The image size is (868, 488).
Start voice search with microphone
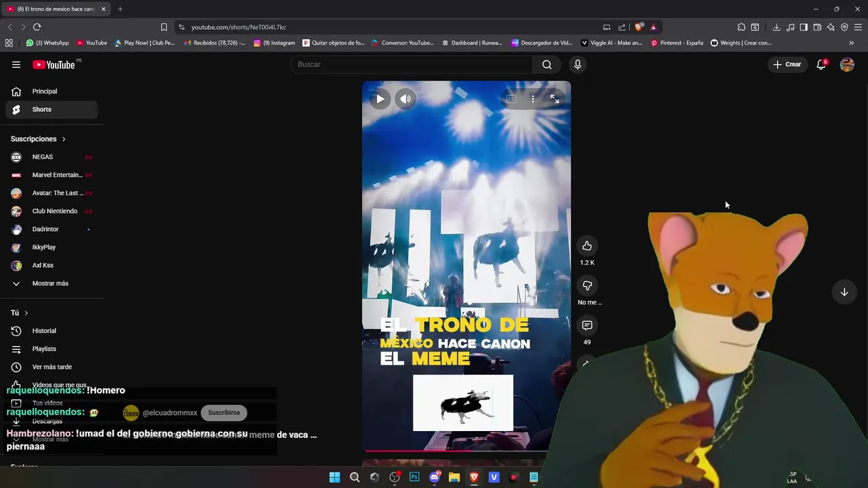tap(578, 64)
